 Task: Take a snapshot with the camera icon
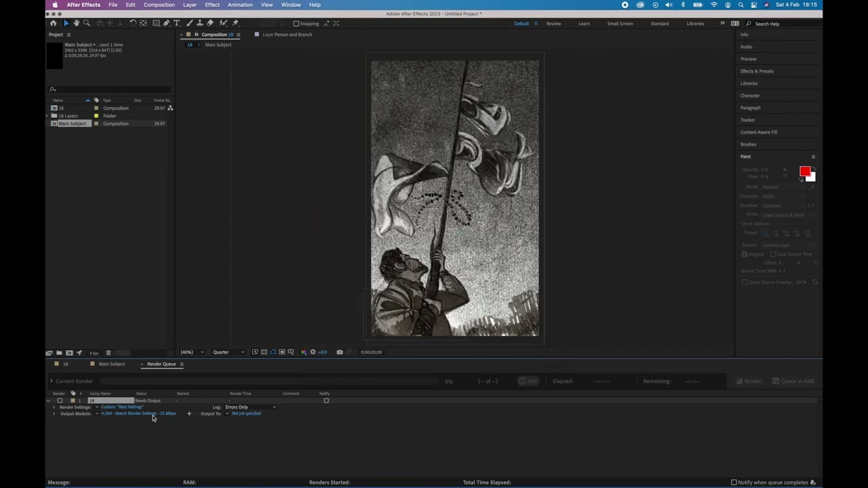[340, 352]
